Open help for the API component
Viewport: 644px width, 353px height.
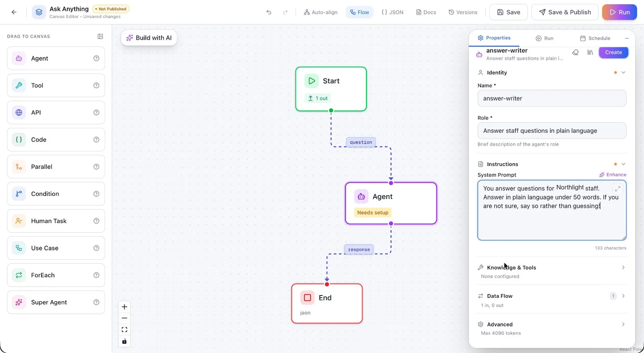[96, 113]
